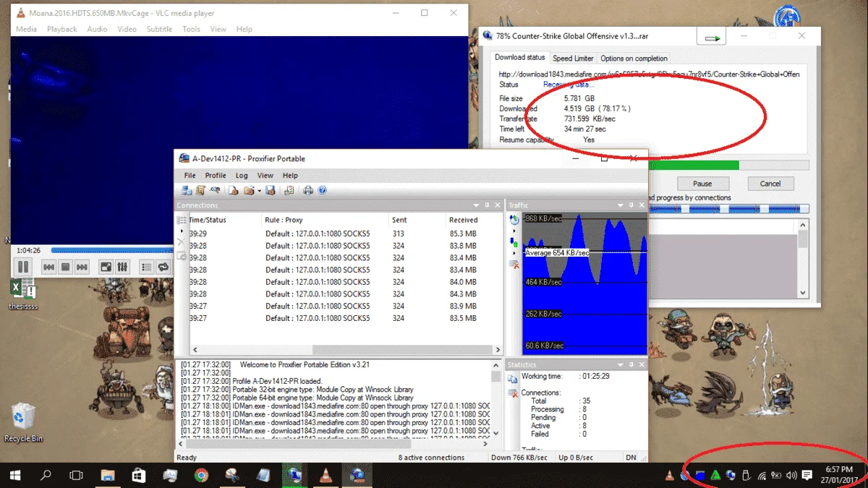Click Proxifier printer toolbar icon
The height and width of the screenshot is (488, 868).
[308, 191]
